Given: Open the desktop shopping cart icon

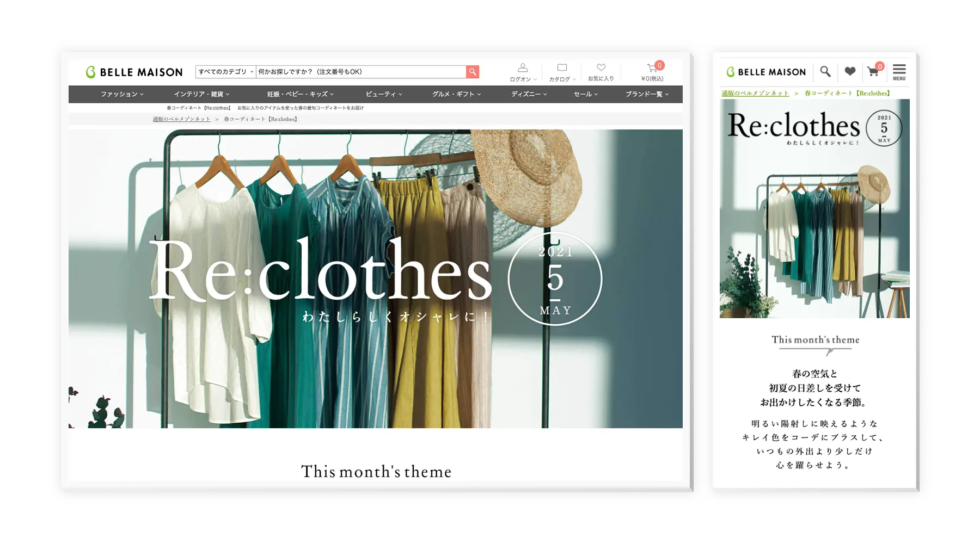Looking at the screenshot, I should [x=652, y=68].
